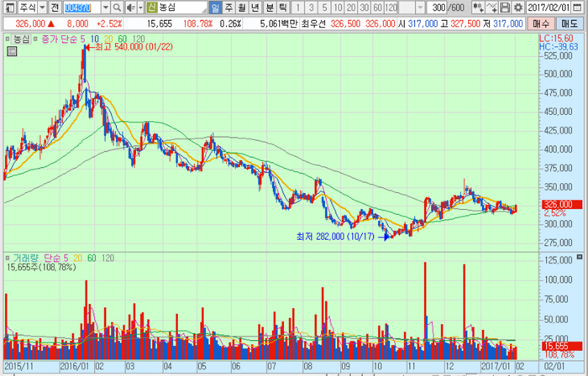
Task: Select the 틱 (tick) chart tab
Action: click(x=281, y=8)
